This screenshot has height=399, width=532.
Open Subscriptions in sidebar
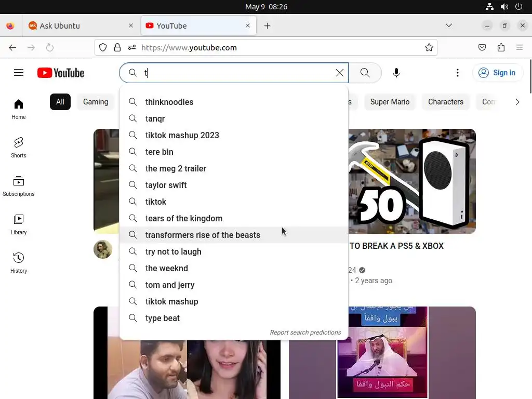click(x=19, y=186)
